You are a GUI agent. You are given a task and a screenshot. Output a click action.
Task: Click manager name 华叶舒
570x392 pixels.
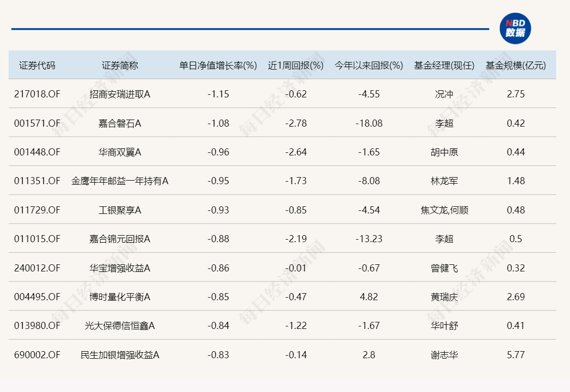point(444,325)
